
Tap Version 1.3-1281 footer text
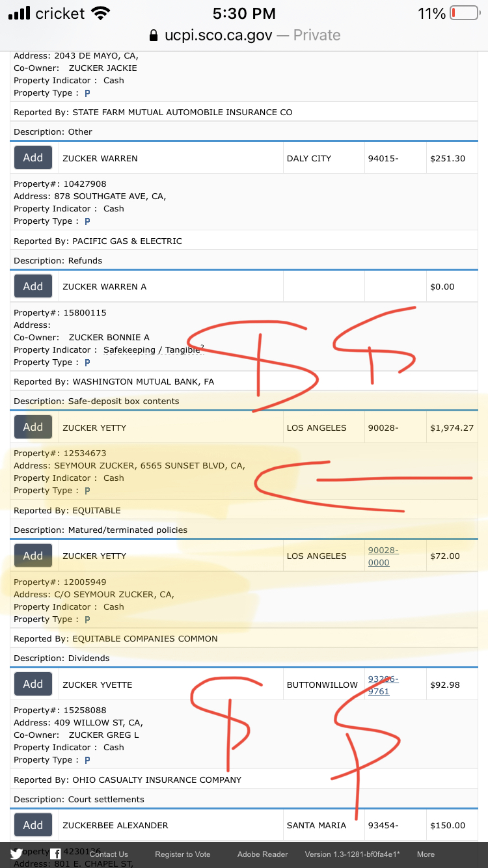[352, 854]
